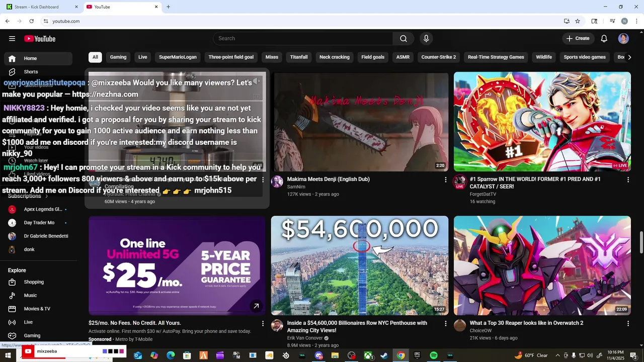Click the browser address bar
Image resolution: width=644 pixels, height=362 pixels.
coord(302,21)
